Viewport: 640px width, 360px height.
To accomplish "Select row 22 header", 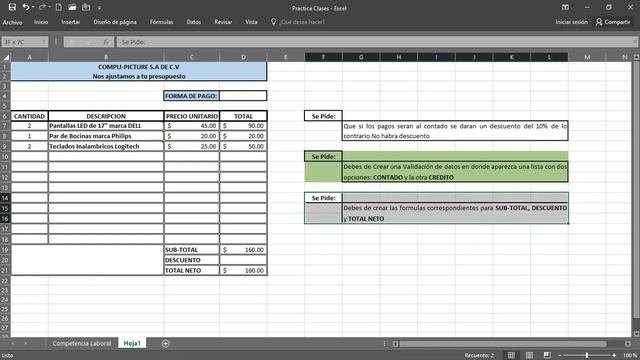I will pos(5,281).
